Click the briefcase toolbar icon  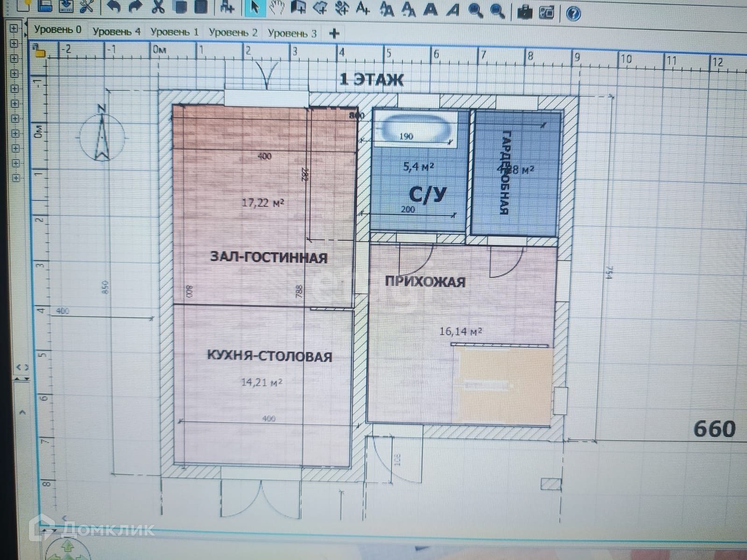[x=525, y=12]
